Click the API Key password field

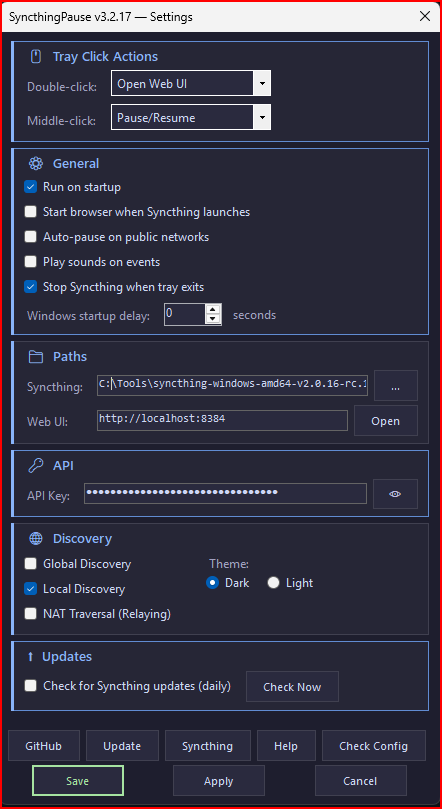click(x=225, y=493)
